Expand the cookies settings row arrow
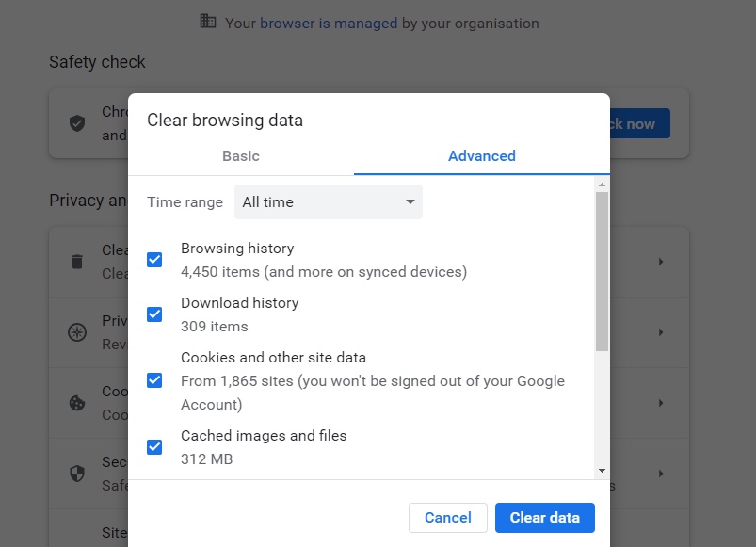The image size is (756, 547). pos(661,403)
